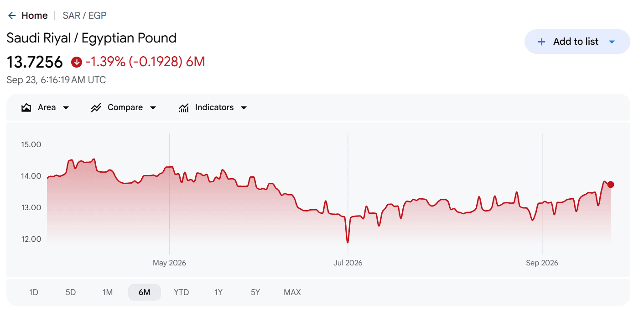Click the red endpoint dot on chart
The width and height of the screenshot is (644, 312).
pyautogui.click(x=611, y=185)
